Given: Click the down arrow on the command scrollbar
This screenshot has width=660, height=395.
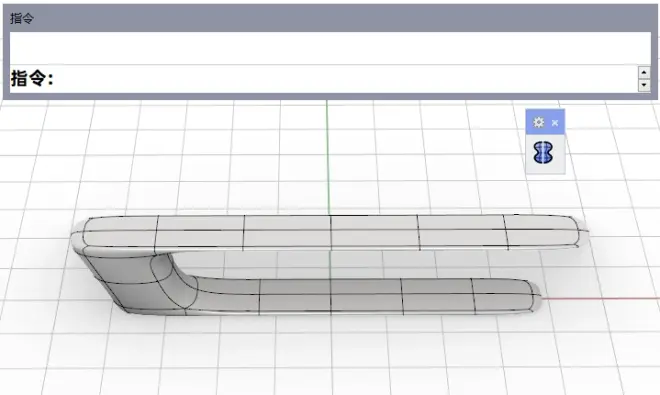Looking at the screenshot, I should click(x=644, y=85).
